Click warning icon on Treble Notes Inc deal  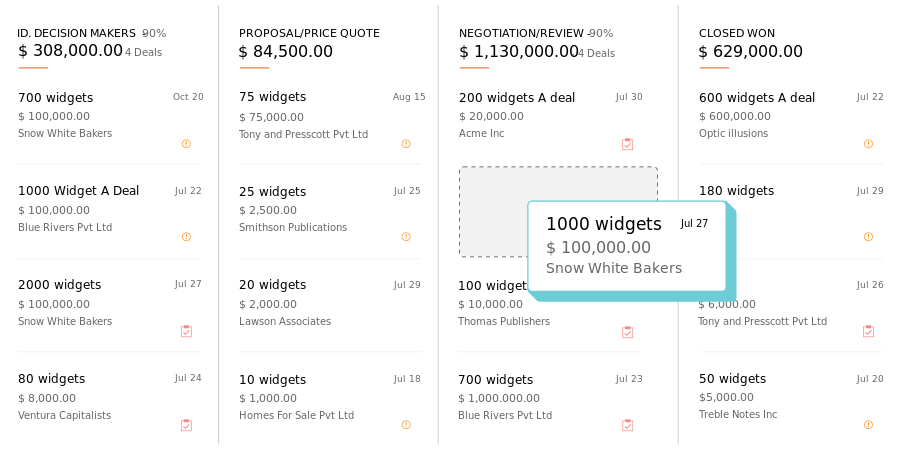pos(868,425)
